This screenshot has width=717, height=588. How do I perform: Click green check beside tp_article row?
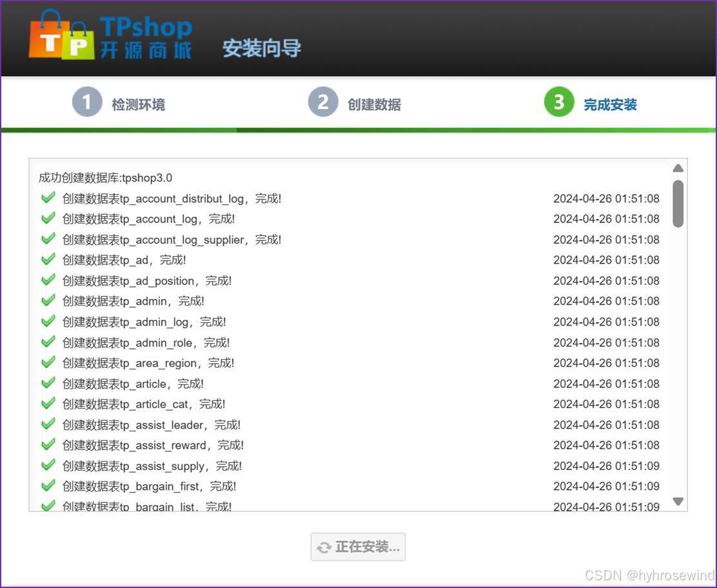point(48,383)
